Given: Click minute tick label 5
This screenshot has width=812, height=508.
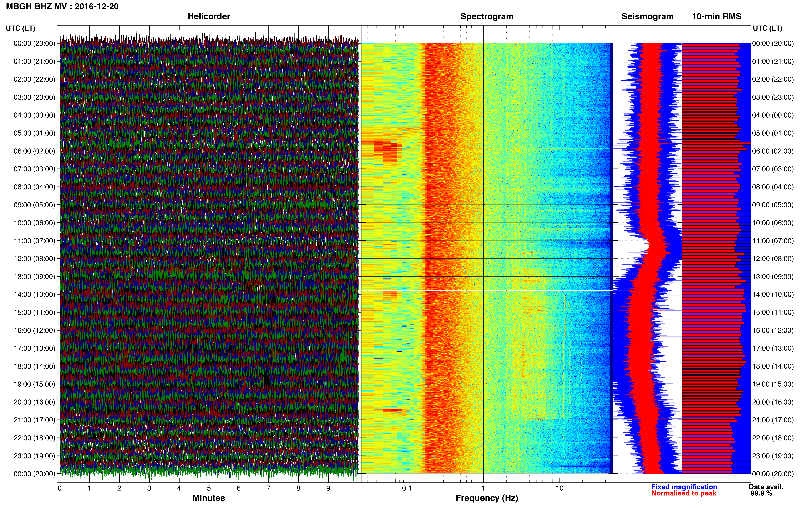Looking at the screenshot, I should pos(209,488).
